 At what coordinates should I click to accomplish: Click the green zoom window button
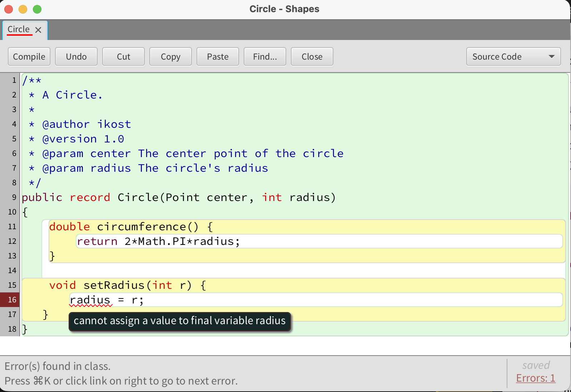point(37,9)
